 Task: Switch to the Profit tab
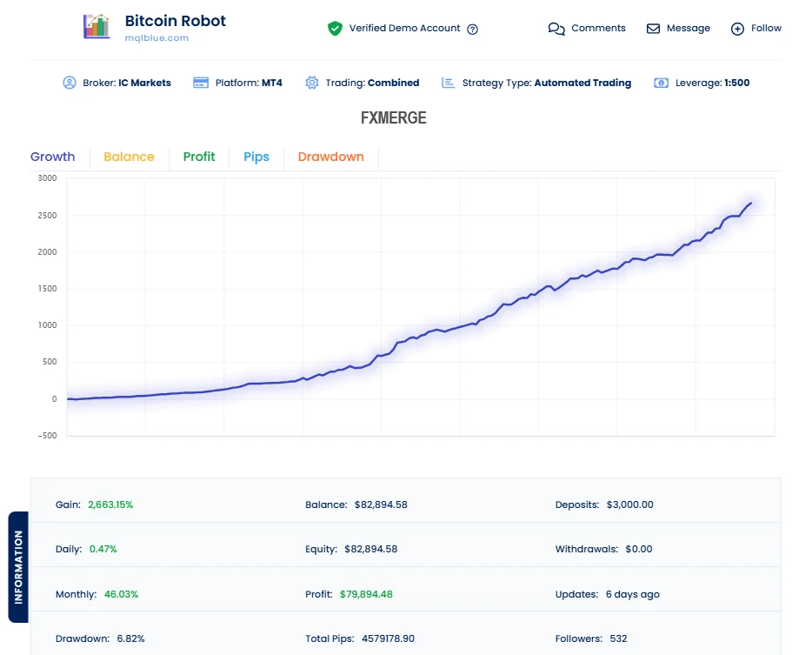(x=199, y=157)
